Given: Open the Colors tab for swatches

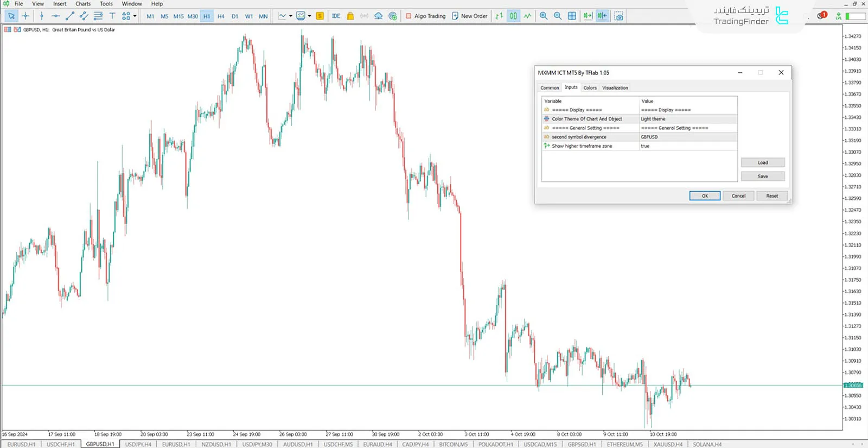Looking at the screenshot, I should [590, 88].
